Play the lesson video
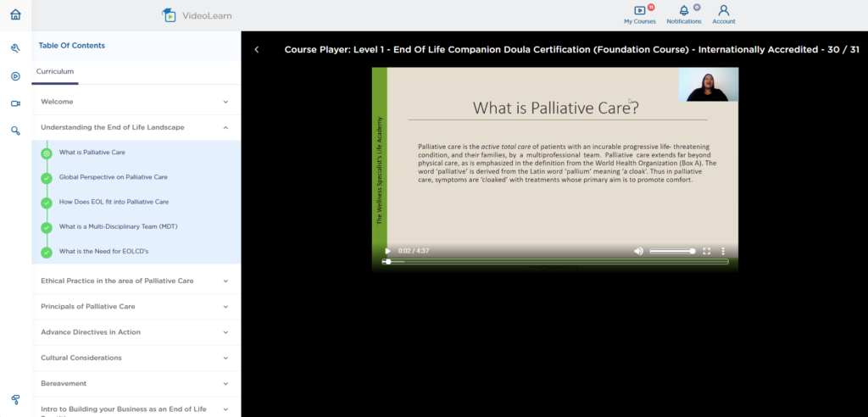The height and width of the screenshot is (417, 868). 387,251
